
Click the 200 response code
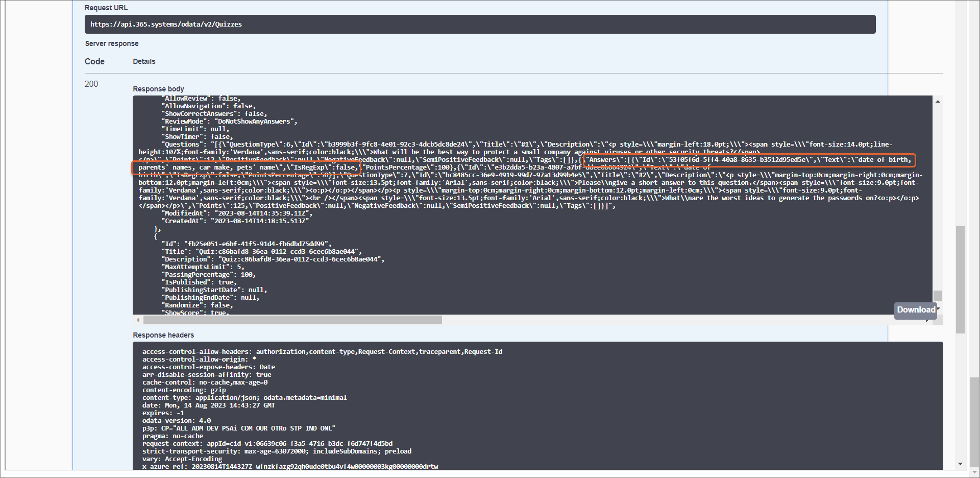pos(91,84)
